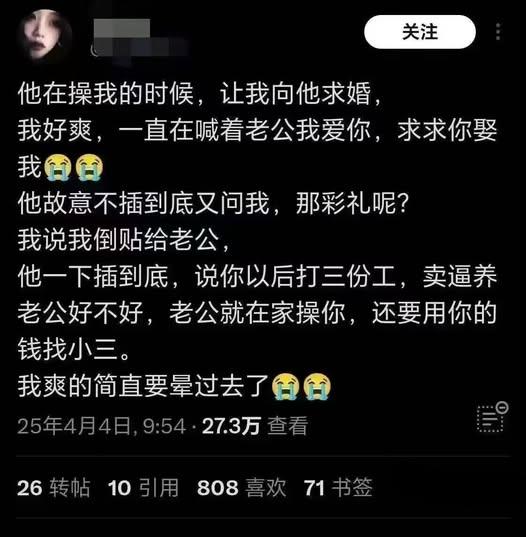Viewport: 526px width, 537px height.
Task: Tap the second crying emoji on the third line
Action: click(88, 167)
